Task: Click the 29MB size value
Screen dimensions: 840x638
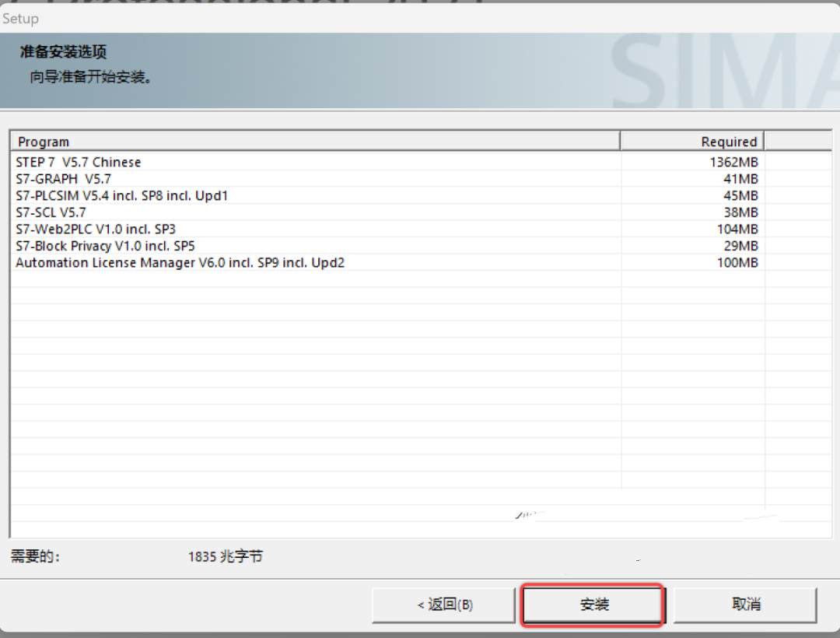Action: tap(740, 246)
